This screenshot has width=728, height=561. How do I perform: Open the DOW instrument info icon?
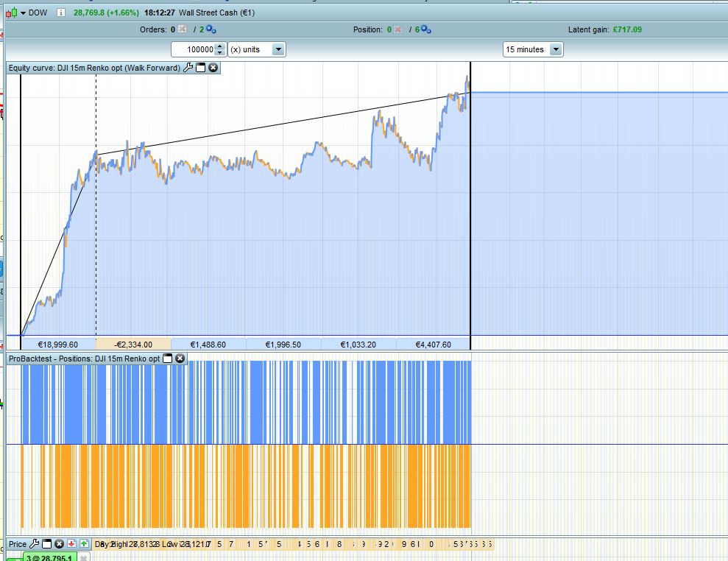pos(60,13)
